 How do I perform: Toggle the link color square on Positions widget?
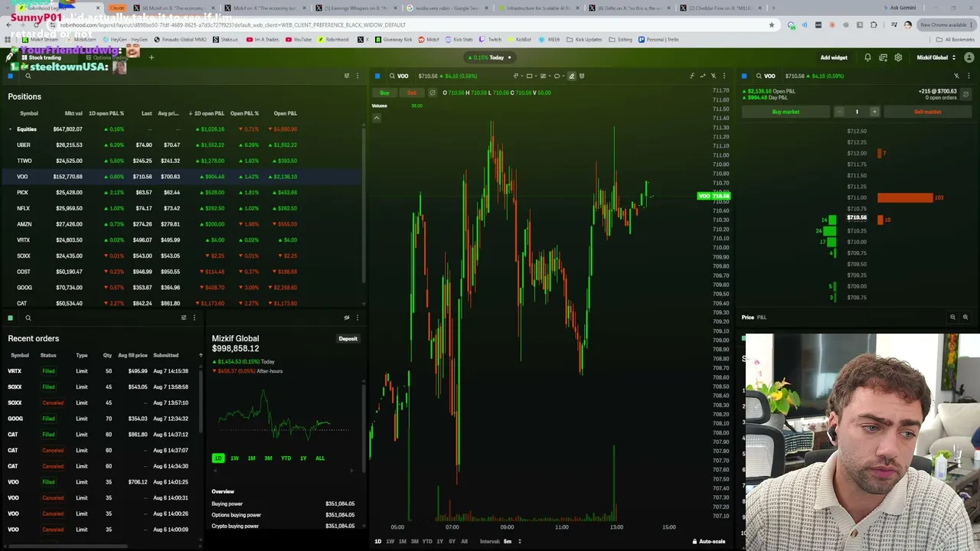[11, 76]
